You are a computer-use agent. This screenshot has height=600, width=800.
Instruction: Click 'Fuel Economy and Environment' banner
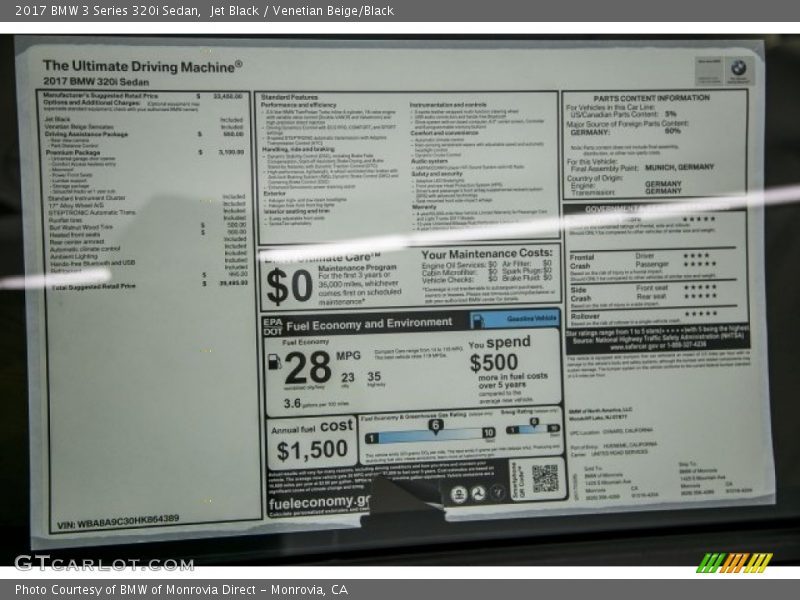tap(369, 324)
